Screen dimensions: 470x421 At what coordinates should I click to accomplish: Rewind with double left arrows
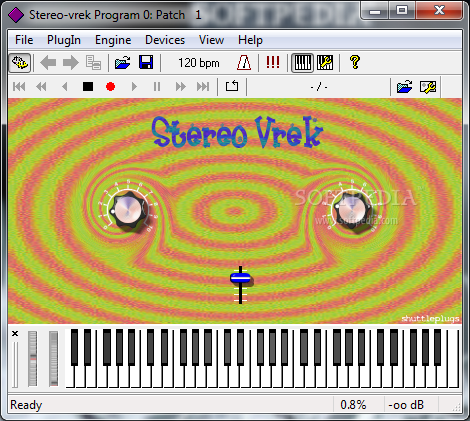pyautogui.click(x=41, y=87)
